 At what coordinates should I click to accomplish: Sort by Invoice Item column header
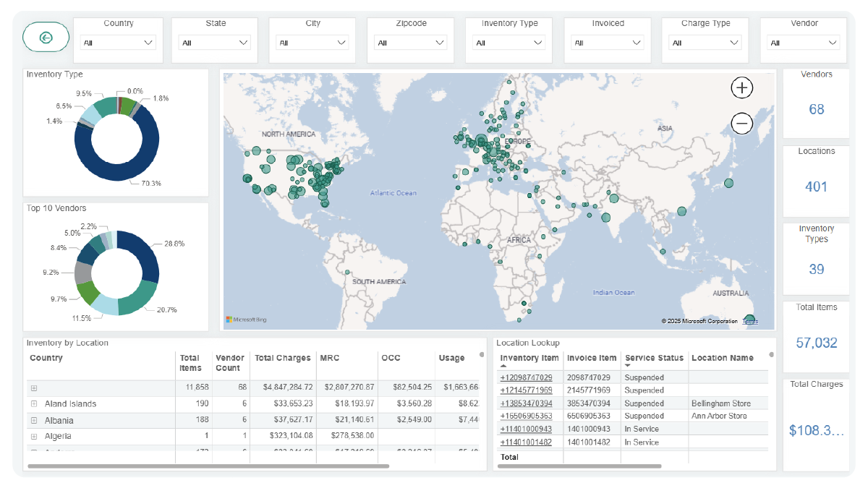(x=592, y=358)
